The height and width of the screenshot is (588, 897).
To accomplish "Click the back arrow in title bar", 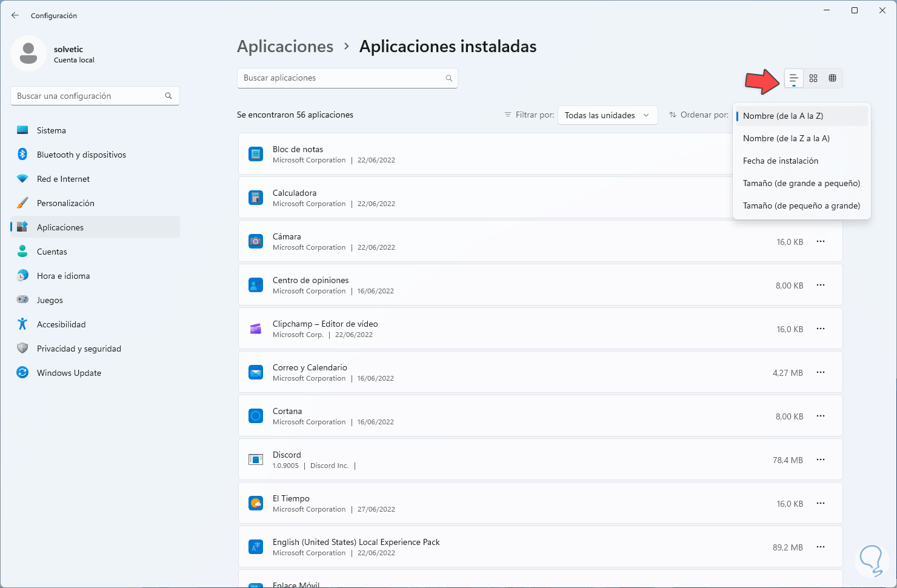I will click(x=15, y=15).
